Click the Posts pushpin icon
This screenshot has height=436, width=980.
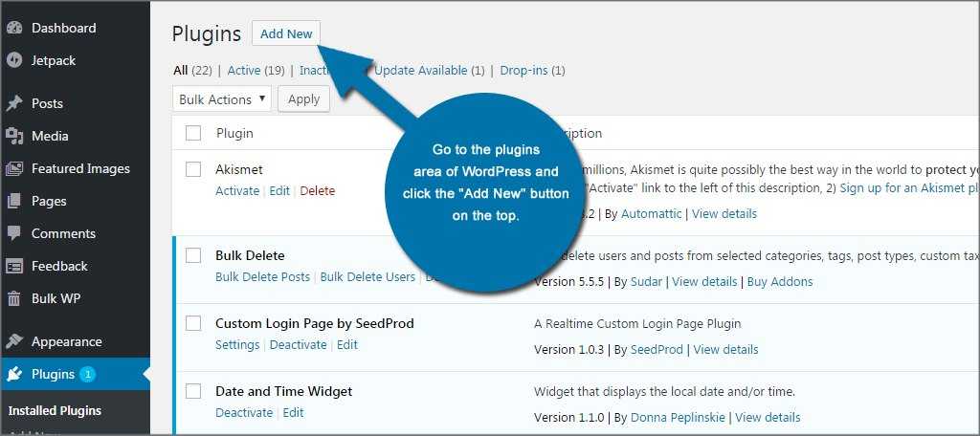click(14, 103)
